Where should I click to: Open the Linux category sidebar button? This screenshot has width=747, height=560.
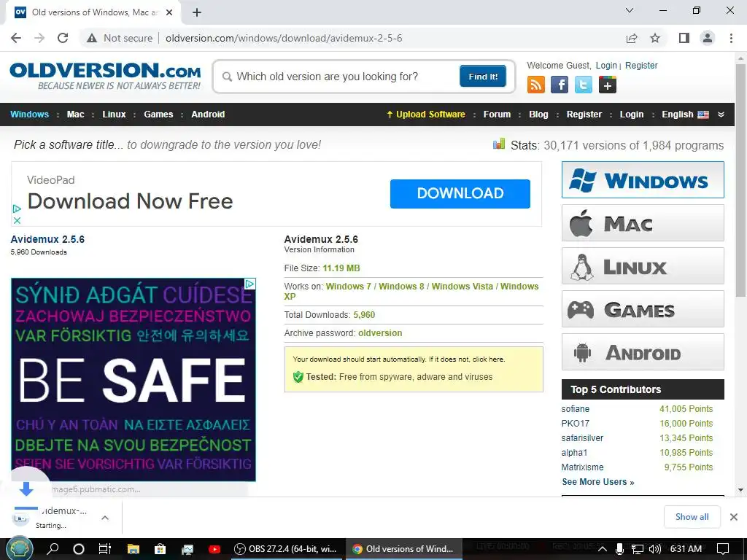(x=643, y=265)
